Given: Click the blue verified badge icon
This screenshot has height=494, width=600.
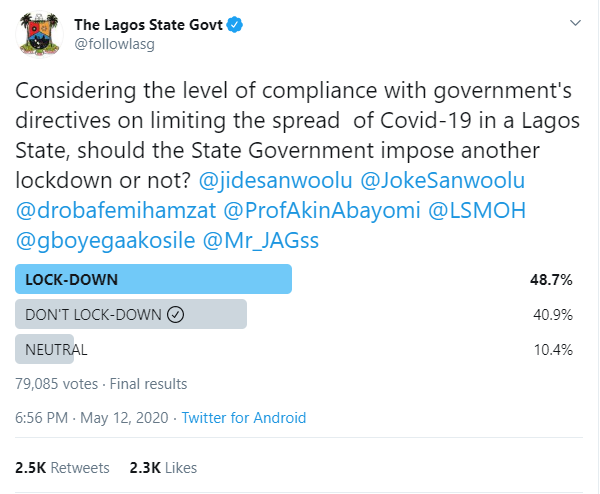Looking at the screenshot, I should [x=235, y=25].
